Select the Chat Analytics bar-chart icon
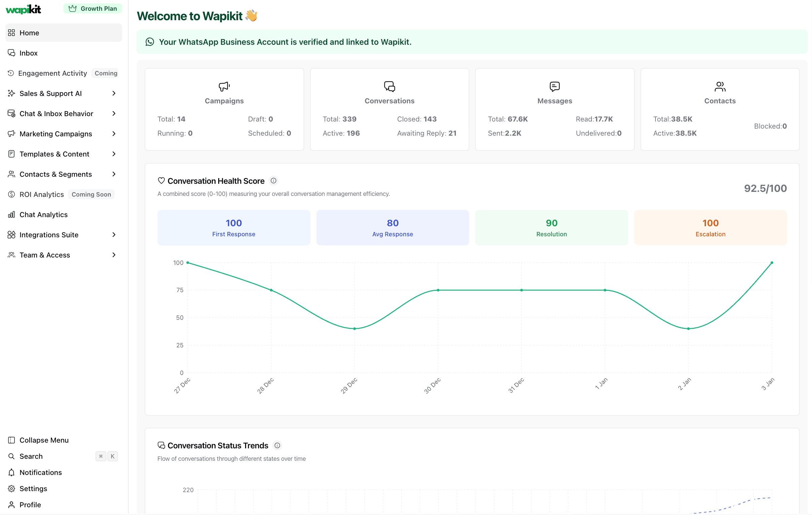 point(11,214)
